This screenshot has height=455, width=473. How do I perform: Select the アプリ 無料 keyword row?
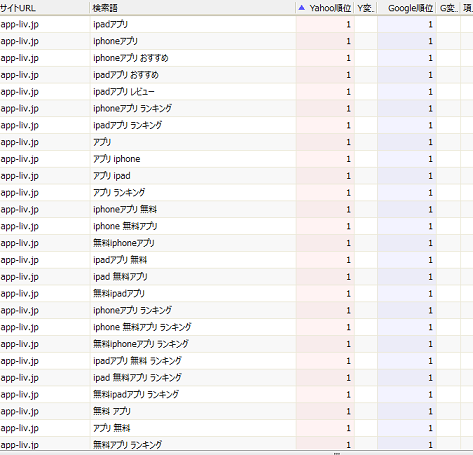tap(236, 428)
